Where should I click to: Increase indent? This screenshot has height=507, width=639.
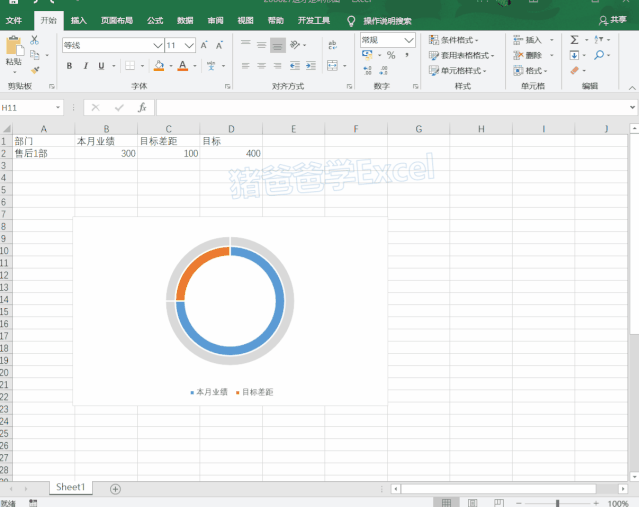point(311,66)
